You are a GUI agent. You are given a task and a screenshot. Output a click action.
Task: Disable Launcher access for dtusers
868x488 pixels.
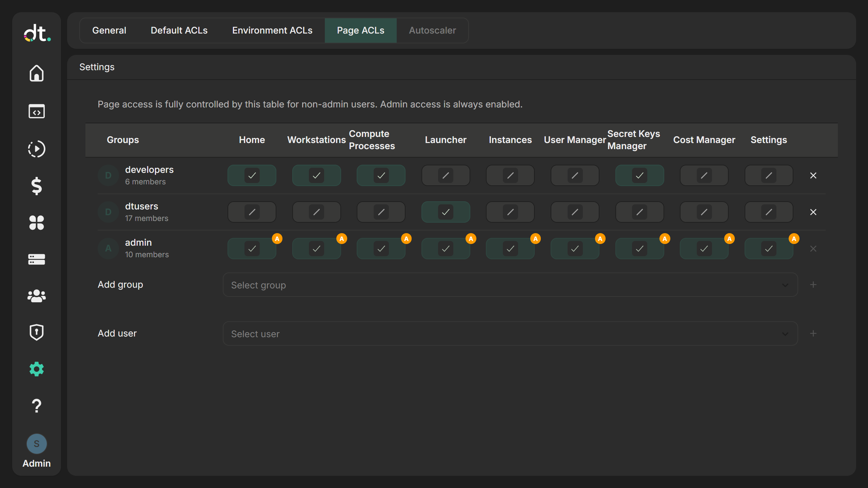click(446, 212)
